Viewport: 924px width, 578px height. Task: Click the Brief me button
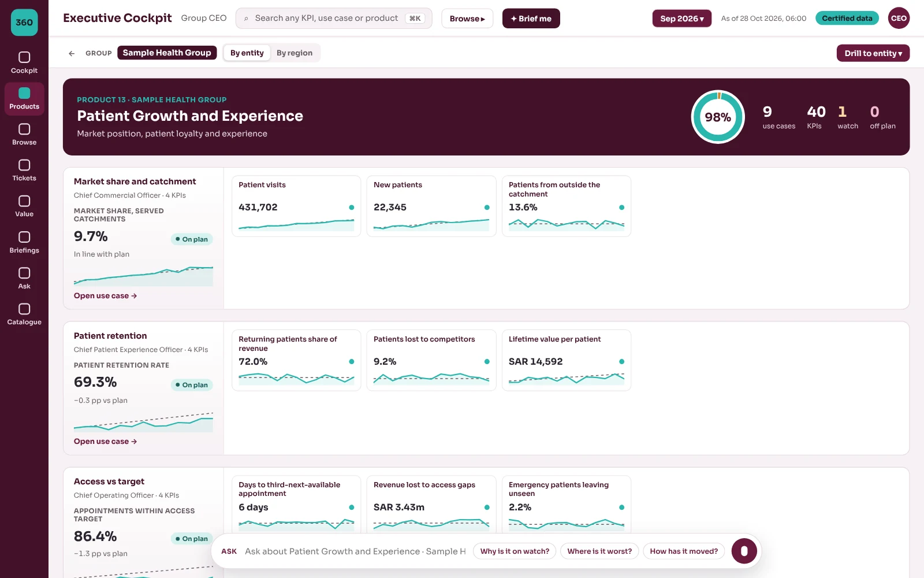coord(531,18)
